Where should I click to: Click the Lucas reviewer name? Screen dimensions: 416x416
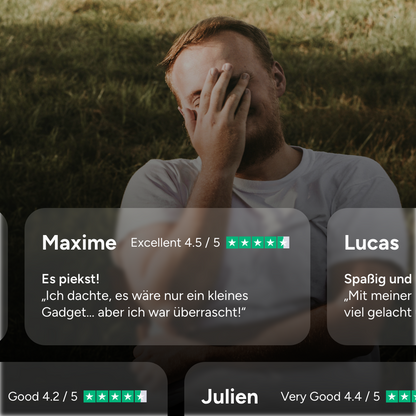coord(372,243)
